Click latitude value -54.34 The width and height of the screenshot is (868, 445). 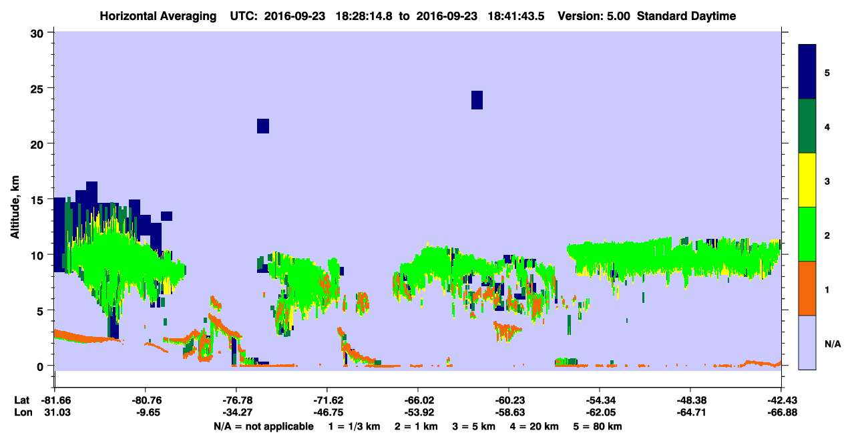click(x=600, y=400)
